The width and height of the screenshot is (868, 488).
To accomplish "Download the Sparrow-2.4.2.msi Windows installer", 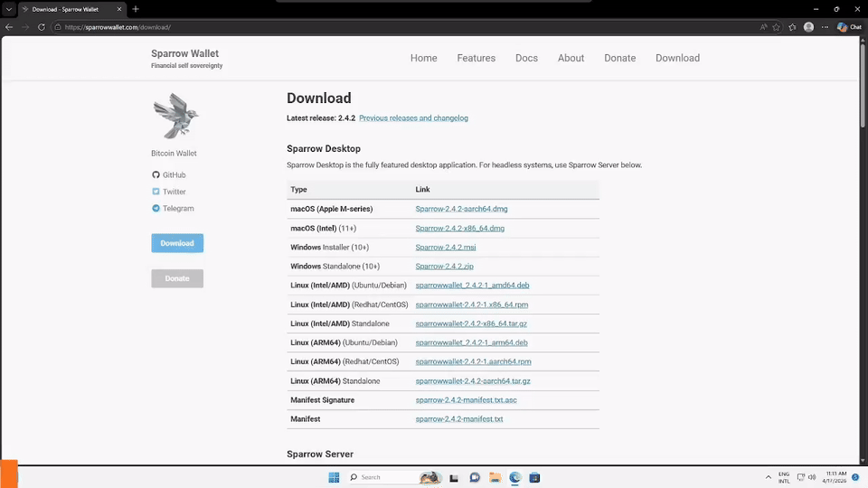I will coord(446,248).
